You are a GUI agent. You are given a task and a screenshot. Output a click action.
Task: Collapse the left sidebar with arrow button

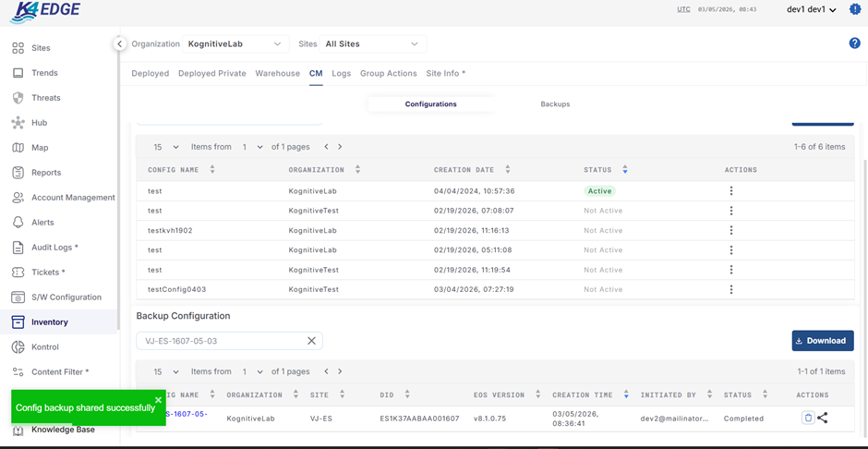pos(119,43)
